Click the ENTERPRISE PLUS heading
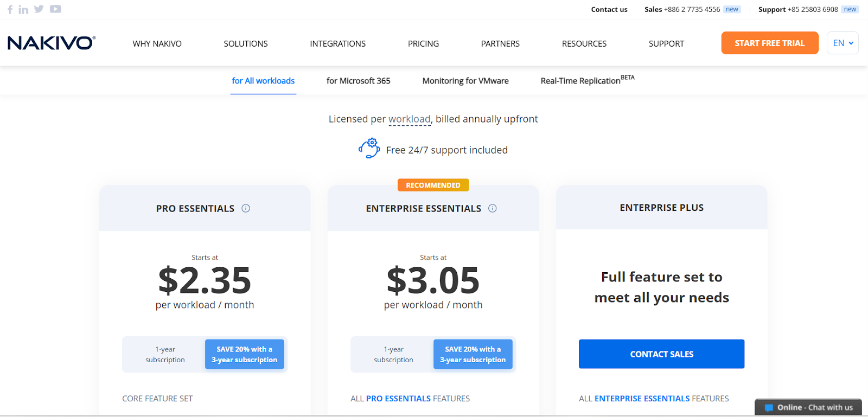 click(661, 208)
